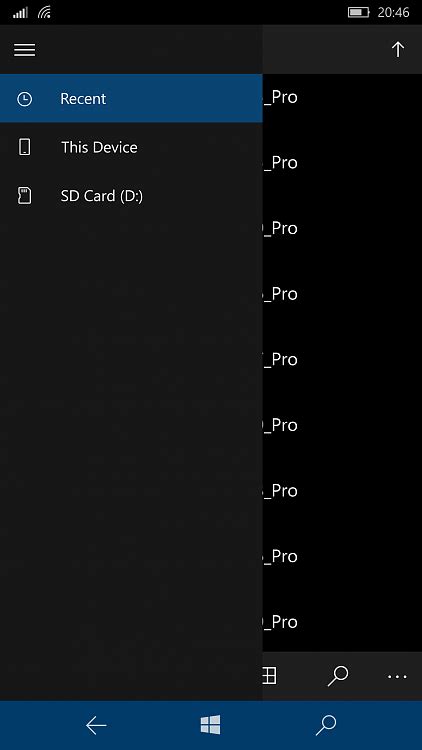Open the bottommost visible _Pro entry
This screenshot has width=422, height=750.
342,622
